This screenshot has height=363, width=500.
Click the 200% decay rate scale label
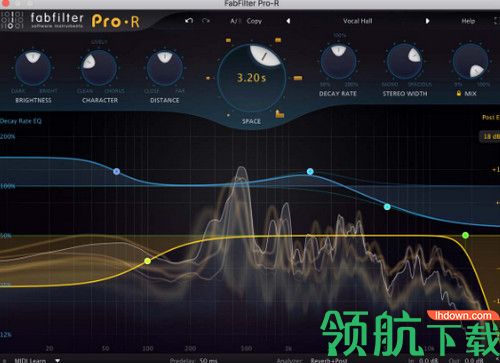[7, 136]
